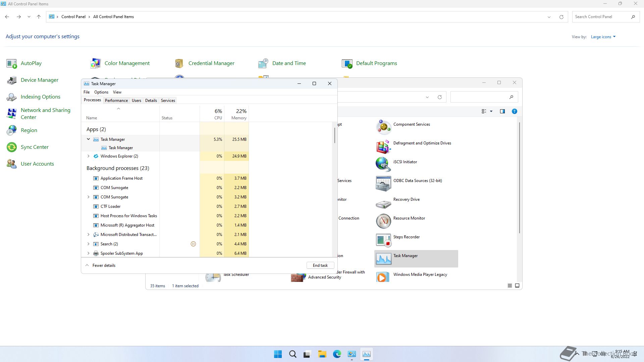This screenshot has height=362, width=644.
Task: Open view options dropdown in tools window
Action: tap(491, 111)
